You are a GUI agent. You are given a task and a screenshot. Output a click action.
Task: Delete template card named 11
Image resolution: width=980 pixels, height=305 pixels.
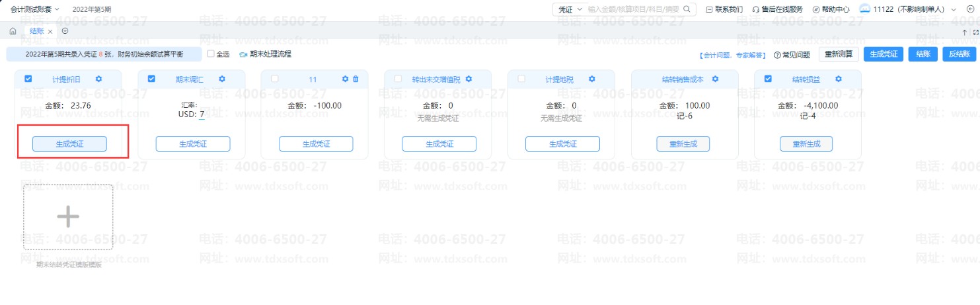(356, 79)
